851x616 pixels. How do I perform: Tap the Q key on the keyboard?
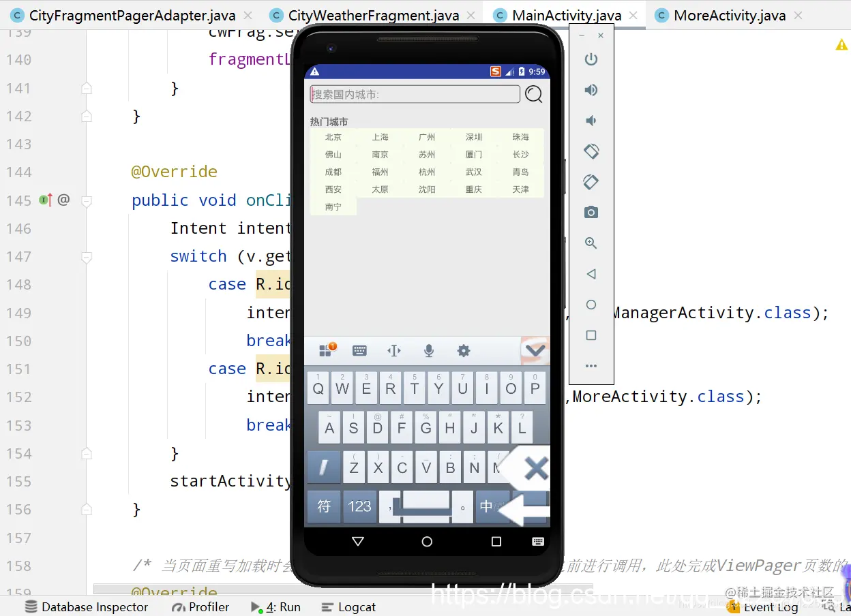tap(318, 388)
